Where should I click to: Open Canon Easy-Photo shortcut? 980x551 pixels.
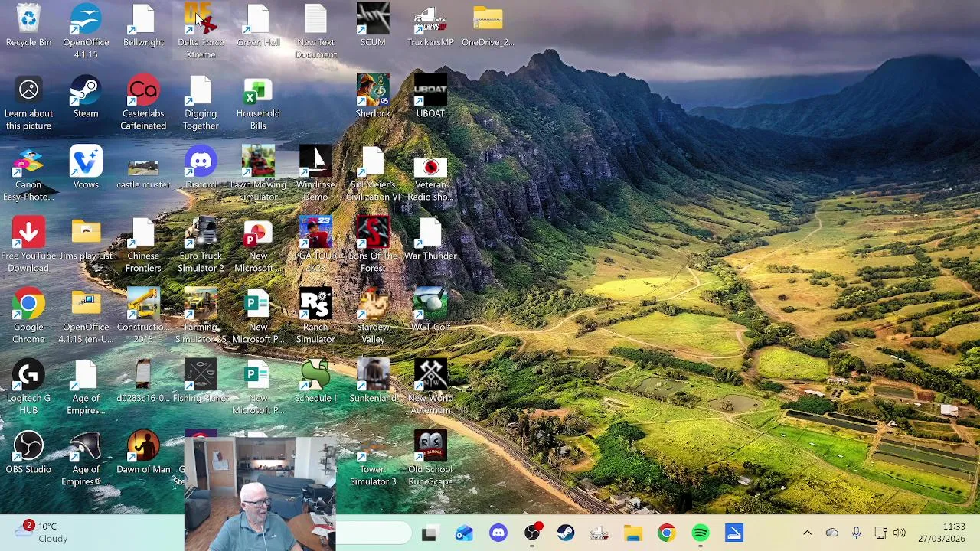pyautogui.click(x=28, y=174)
